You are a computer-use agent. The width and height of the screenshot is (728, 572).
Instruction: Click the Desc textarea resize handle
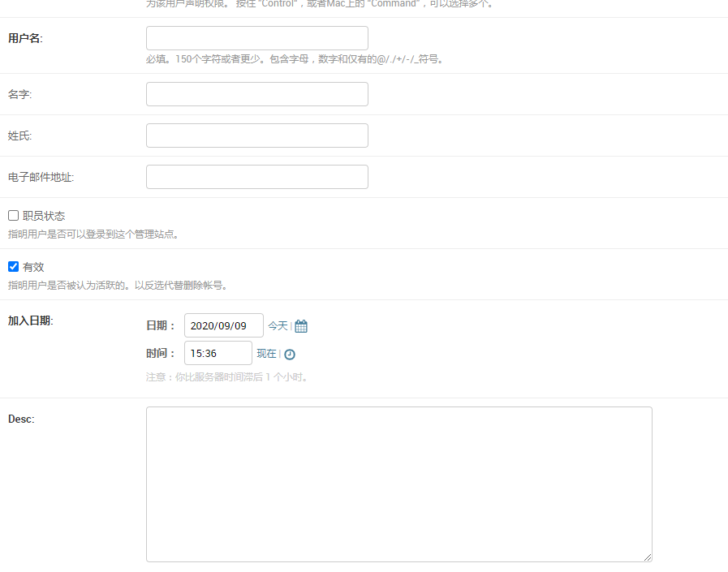tap(648, 557)
